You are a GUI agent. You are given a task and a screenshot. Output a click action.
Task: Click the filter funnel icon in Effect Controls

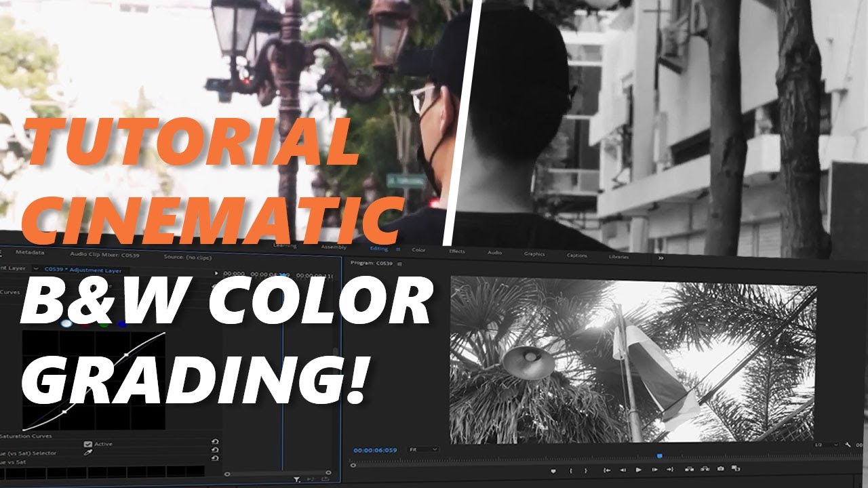[x=296, y=479]
